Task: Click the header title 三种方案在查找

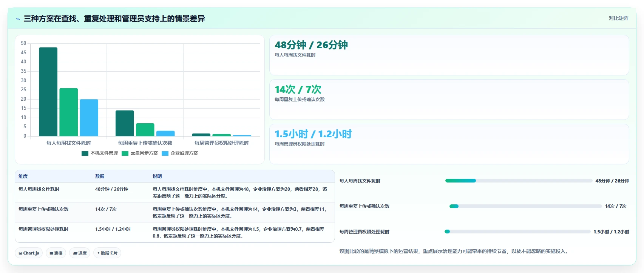Action: (x=114, y=19)
